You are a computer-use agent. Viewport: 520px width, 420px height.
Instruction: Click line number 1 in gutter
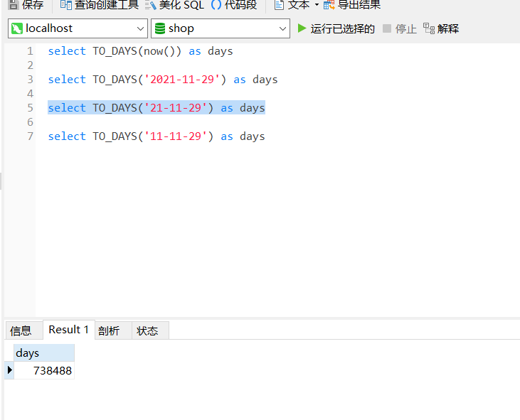pyautogui.click(x=30, y=51)
